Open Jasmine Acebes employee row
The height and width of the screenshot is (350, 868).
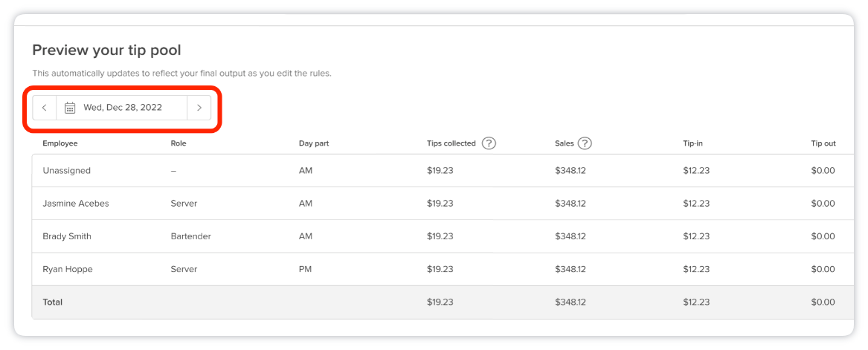[76, 204]
